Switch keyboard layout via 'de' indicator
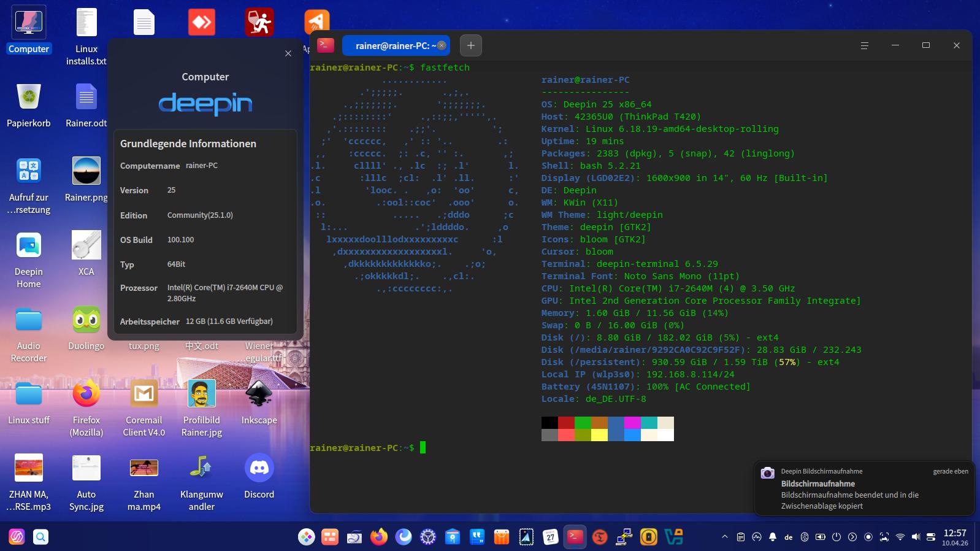The image size is (980, 551). (789, 537)
